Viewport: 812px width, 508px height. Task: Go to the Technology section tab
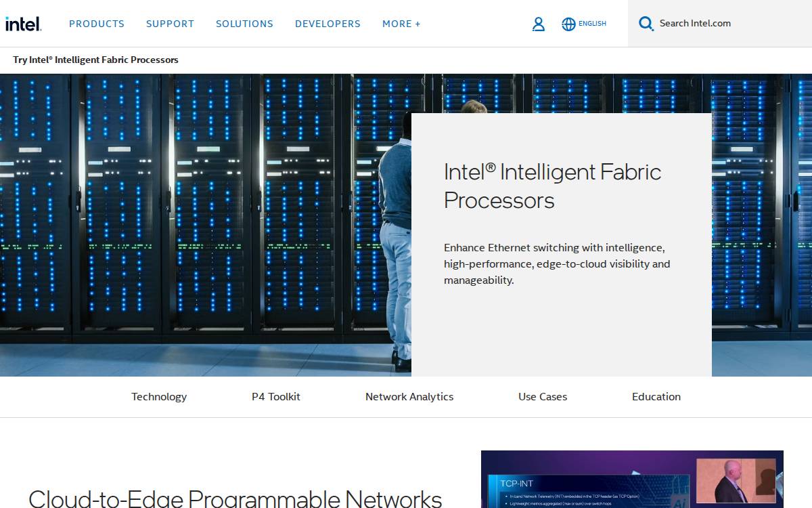[159, 397]
